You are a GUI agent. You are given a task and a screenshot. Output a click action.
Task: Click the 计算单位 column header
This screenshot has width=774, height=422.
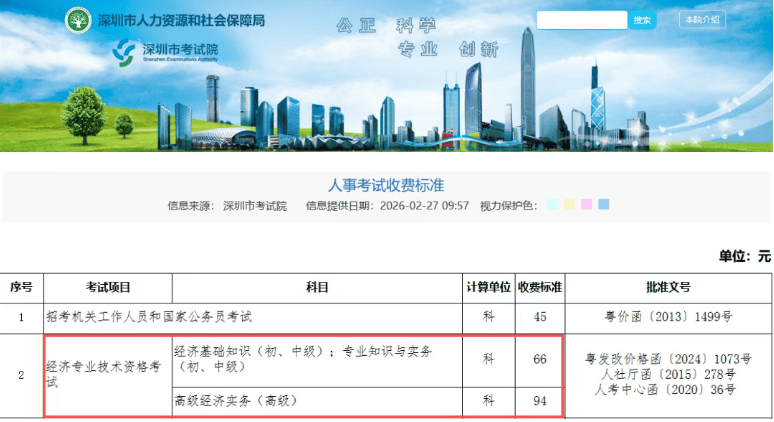[489, 287]
